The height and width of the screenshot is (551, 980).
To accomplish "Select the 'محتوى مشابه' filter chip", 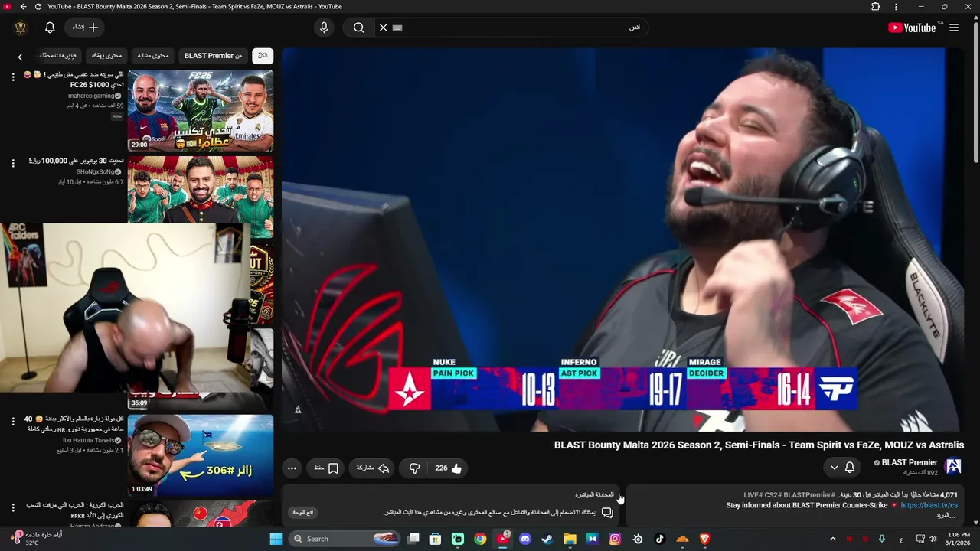I will pos(153,56).
